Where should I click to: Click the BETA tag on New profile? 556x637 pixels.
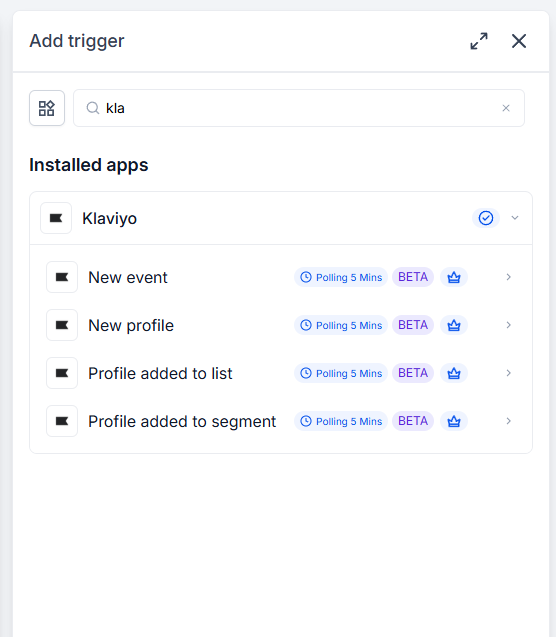pos(413,325)
